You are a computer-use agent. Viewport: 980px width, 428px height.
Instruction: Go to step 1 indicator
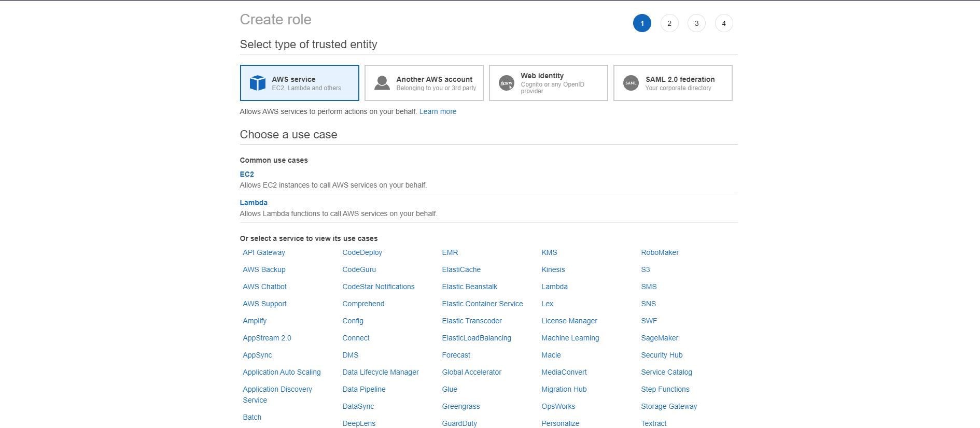[642, 23]
